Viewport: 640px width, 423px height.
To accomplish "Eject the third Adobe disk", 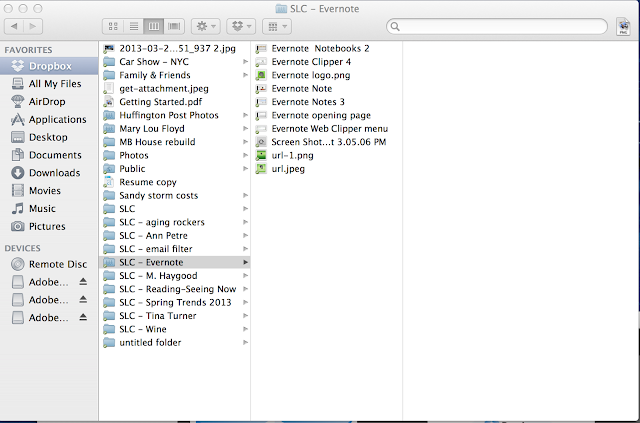I will pyautogui.click(x=83, y=317).
